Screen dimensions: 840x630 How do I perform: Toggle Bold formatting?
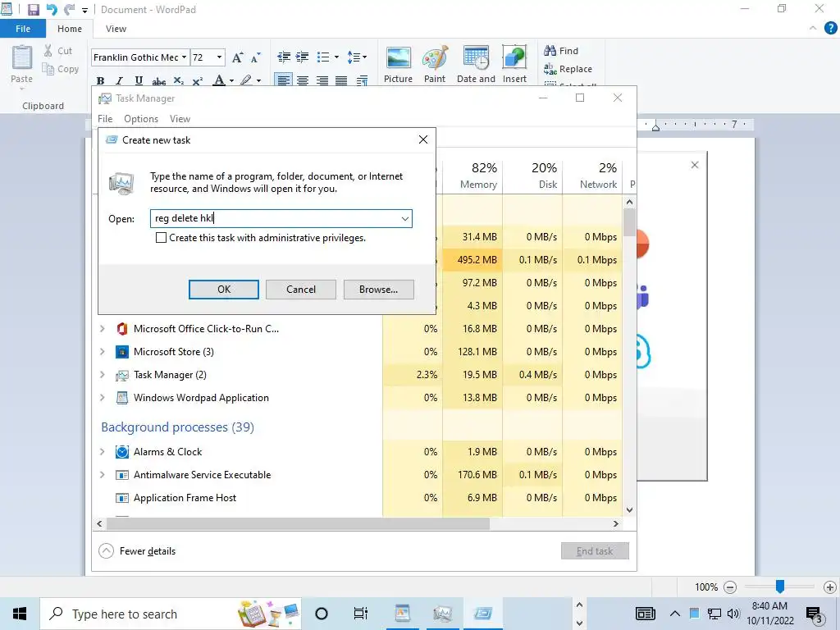(x=100, y=81)
